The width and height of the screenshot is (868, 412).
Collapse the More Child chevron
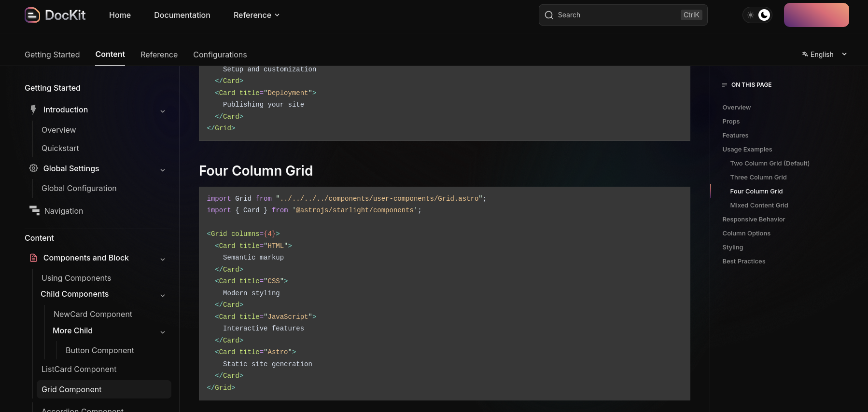(x=163, y=332)
